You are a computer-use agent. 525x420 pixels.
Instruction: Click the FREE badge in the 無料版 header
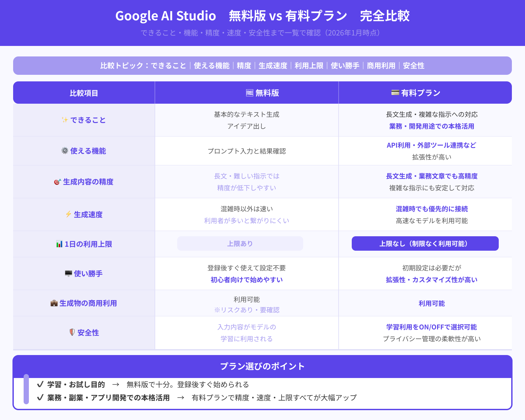coord(250,93)
